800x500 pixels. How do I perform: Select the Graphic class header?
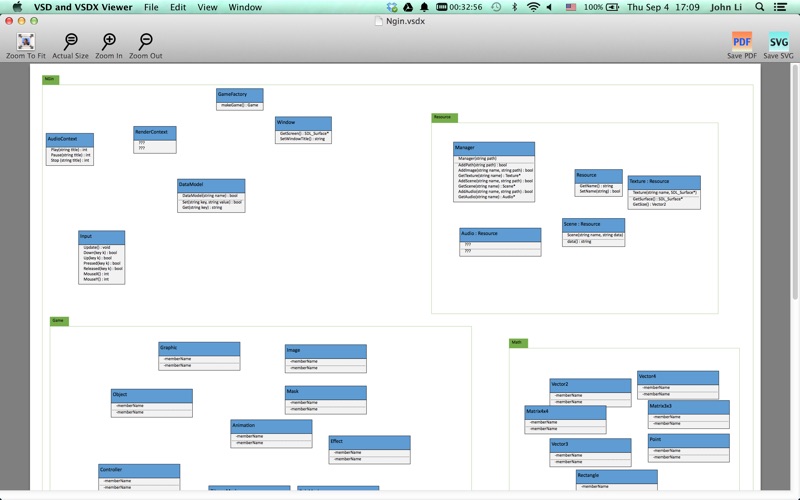pyautogui.click(x=199, y=349)
